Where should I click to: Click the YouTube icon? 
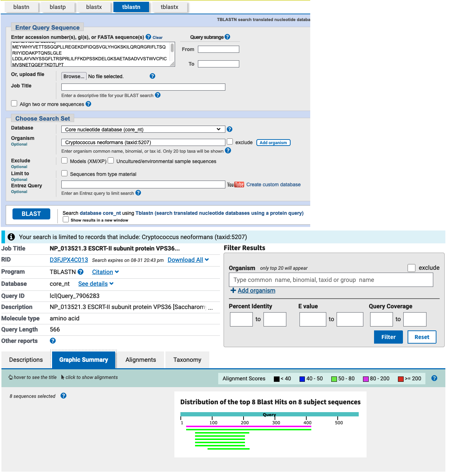(236, 184)
